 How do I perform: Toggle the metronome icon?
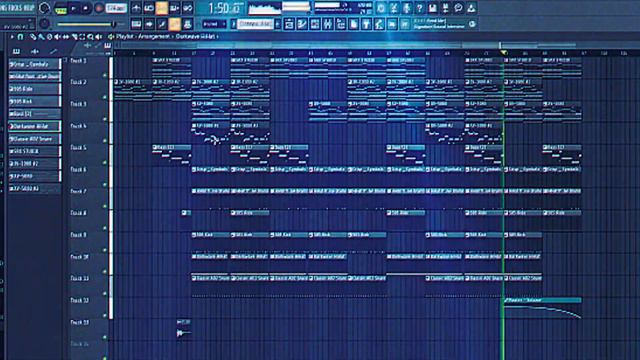[136, 8]
